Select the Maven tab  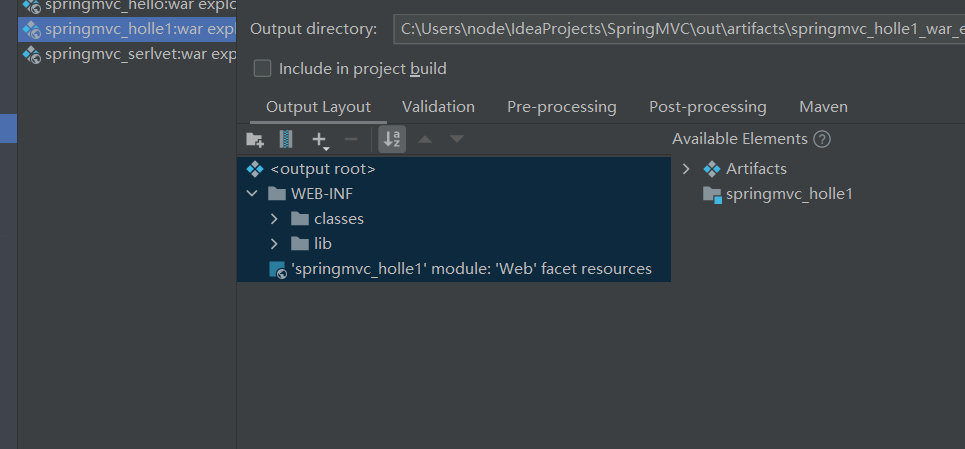pyautogui.click(x=823, y=107)
